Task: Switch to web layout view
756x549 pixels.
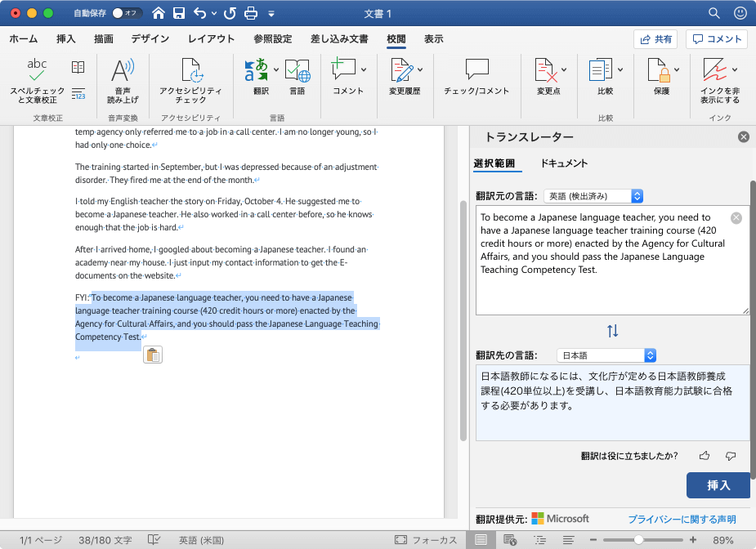Action: [x=510, y=540]
